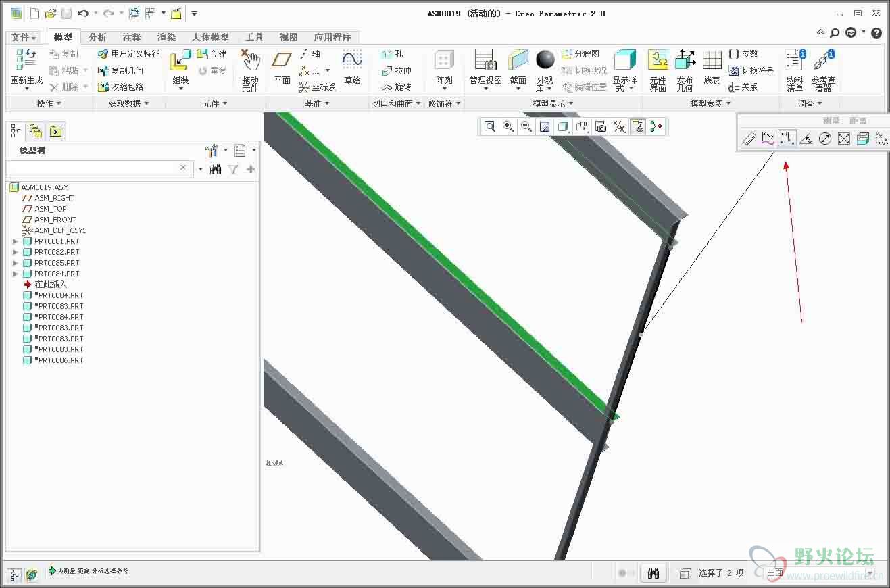Expand the PRT0085.PRT tree node
The width and height of the screenshot is (890, 588).
click(16, 263)
